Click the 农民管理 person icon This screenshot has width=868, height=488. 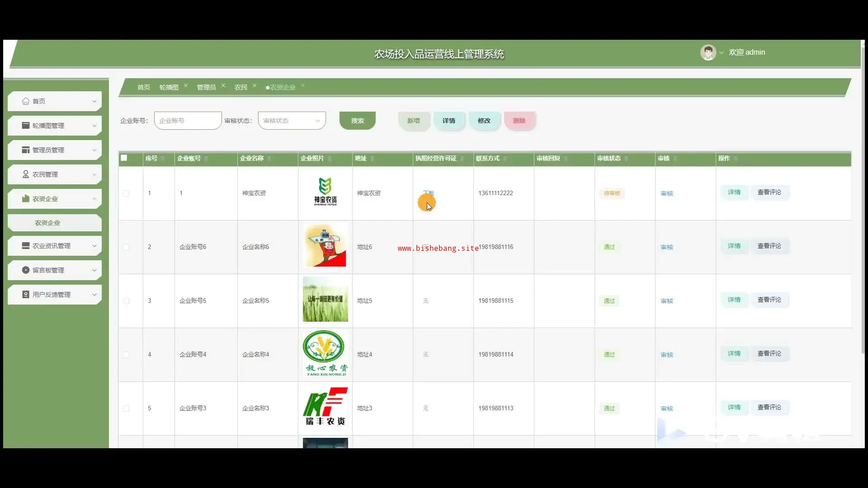click(26, 174)
